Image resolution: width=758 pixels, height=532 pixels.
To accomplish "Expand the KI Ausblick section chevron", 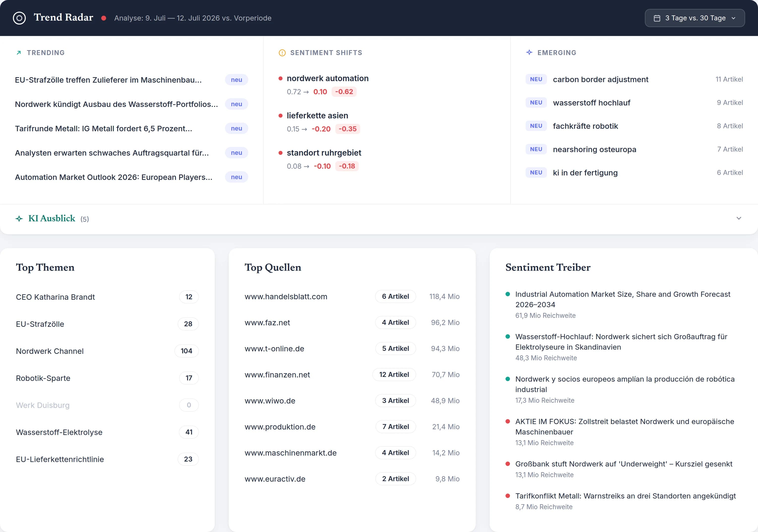I will (x=739, y=218).
